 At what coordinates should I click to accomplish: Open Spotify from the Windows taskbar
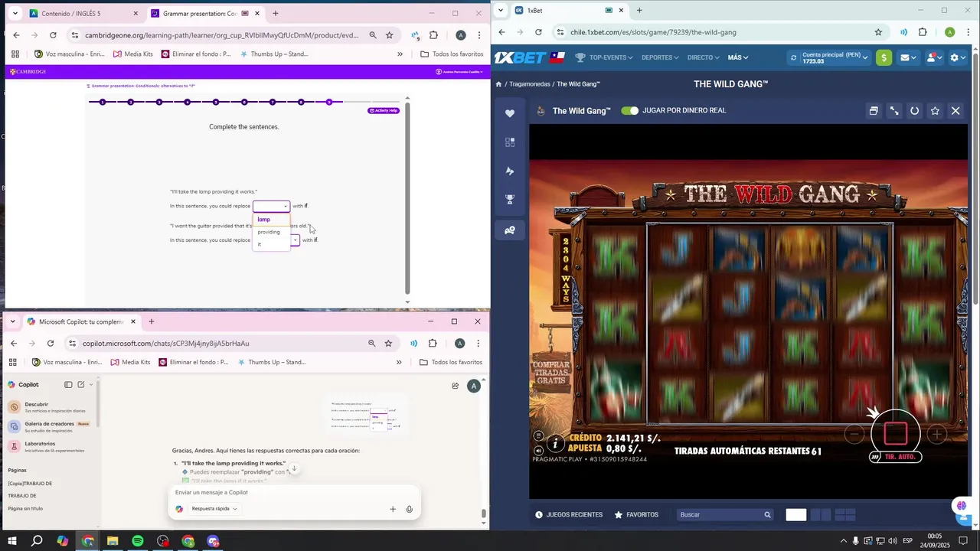click(x=138, y=542)
